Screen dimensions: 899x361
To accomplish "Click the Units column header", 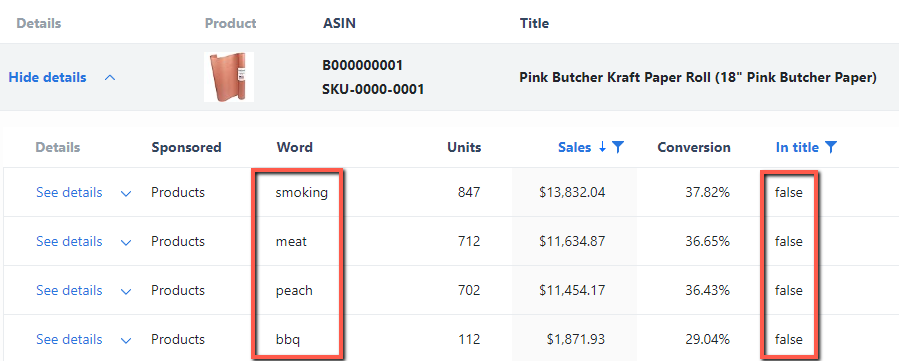I will [x=464, y=147].
